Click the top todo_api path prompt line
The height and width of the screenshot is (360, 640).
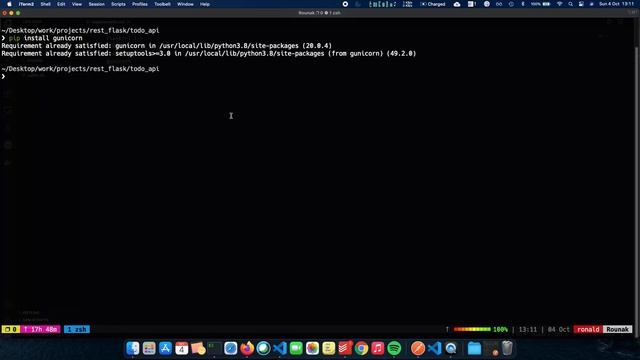(x=80, y=31)
